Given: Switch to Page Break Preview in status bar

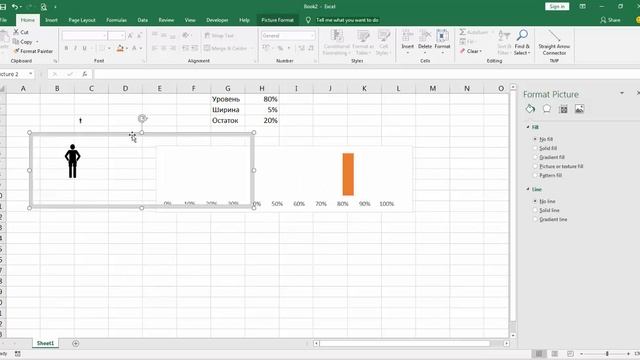Looking at the screenshot, I should click(x=570, y=353).
